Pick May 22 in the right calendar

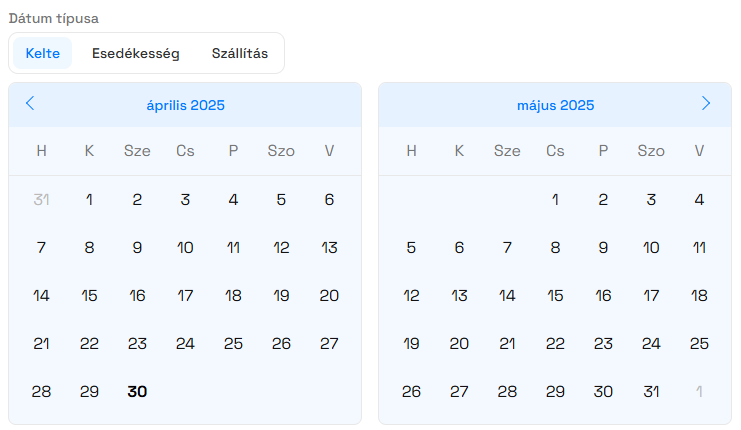(555, 344)
